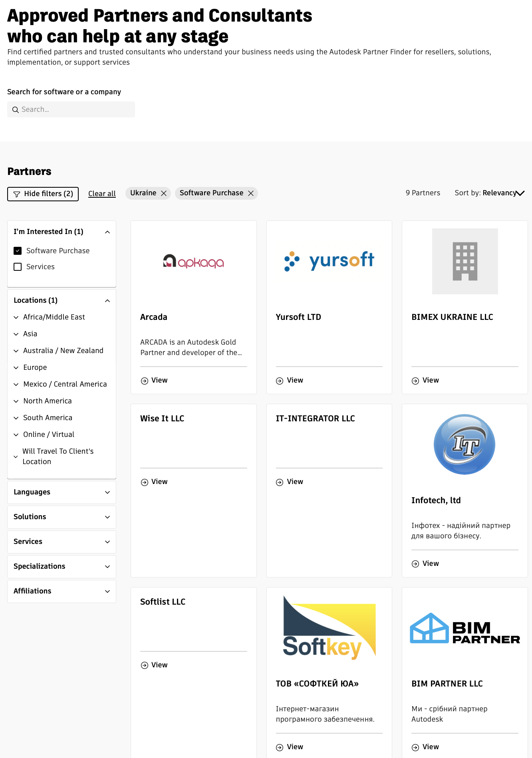Screen dimensions: 532x758
Task: Click the arrow icon on IT-INTEGRATOR's View link
Action: coord(280,482)
